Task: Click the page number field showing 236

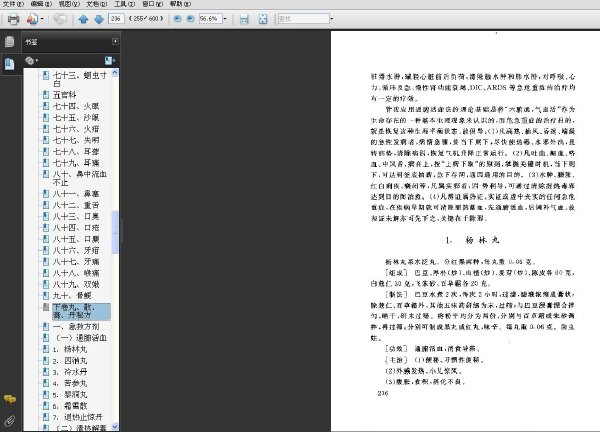Action: pyautogui.click(x=116, y=18)
